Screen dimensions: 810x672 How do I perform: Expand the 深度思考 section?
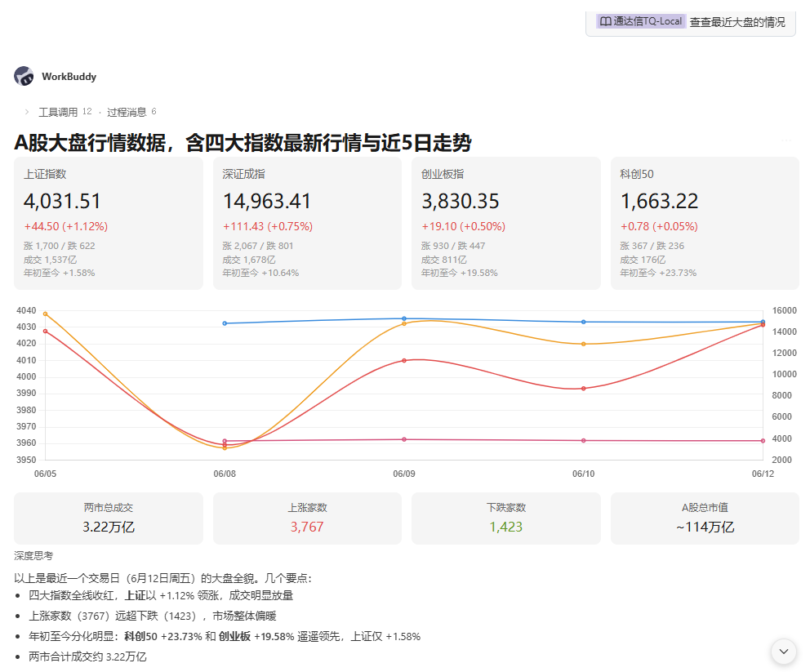tap(33, 556)
